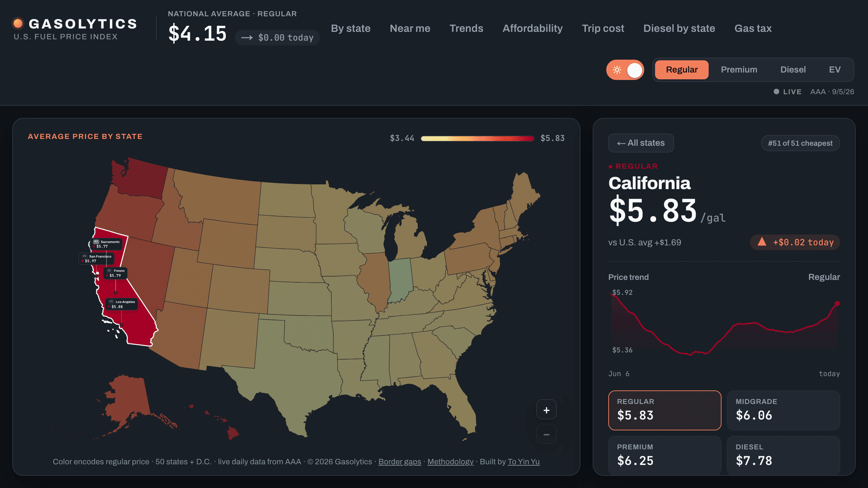
Task: Open the Diesel by state tab
Action: pyautogui.click(x=679, y=28)
